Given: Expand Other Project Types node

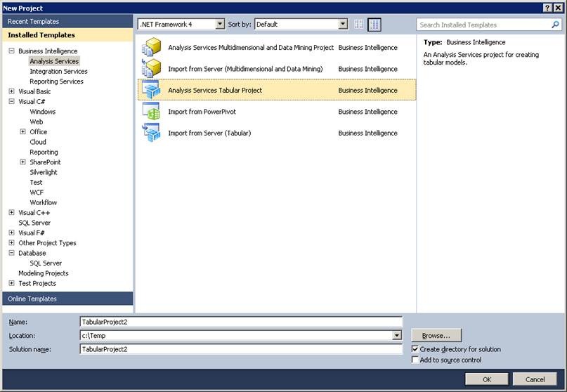Looking at the screenshot, I should [x=11, y=242].
